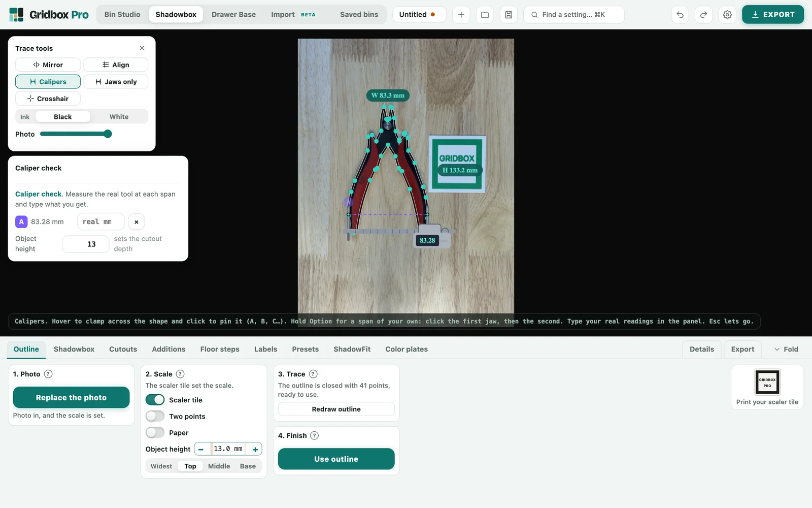Switch to the Outline tab
The height and width of the screenshot is (508, 812).
click(x=26, y=350)
